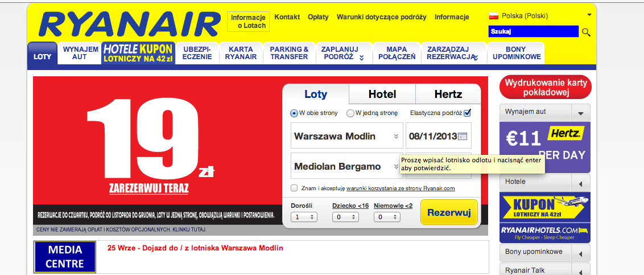This screenshot has height=275, width=644.
Task: Click the Ryanair logo
Action: click(x=129, y=24)
